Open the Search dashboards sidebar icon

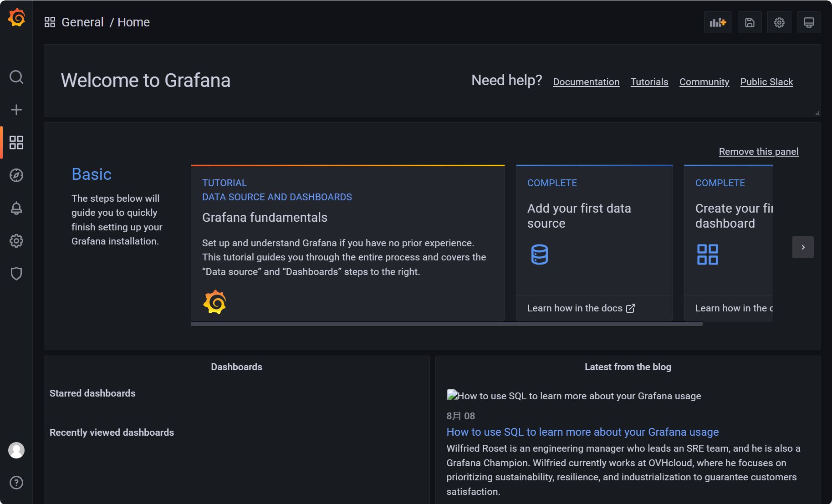(16, 77)
